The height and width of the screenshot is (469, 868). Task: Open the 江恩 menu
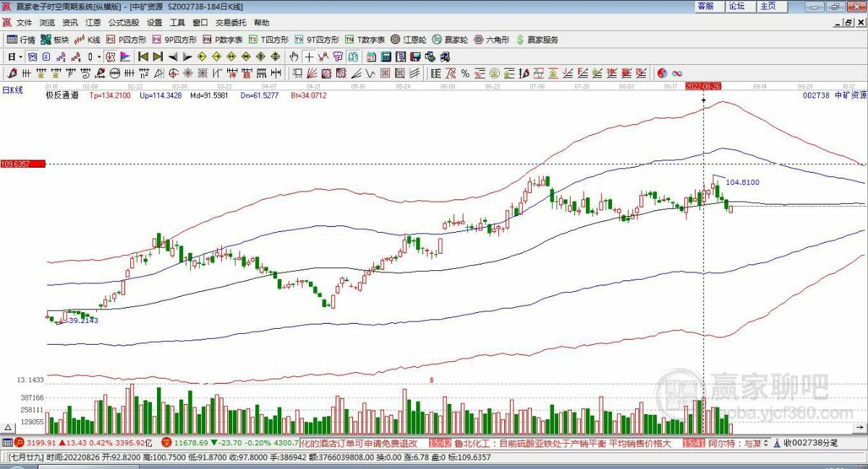tap(93, 22)
